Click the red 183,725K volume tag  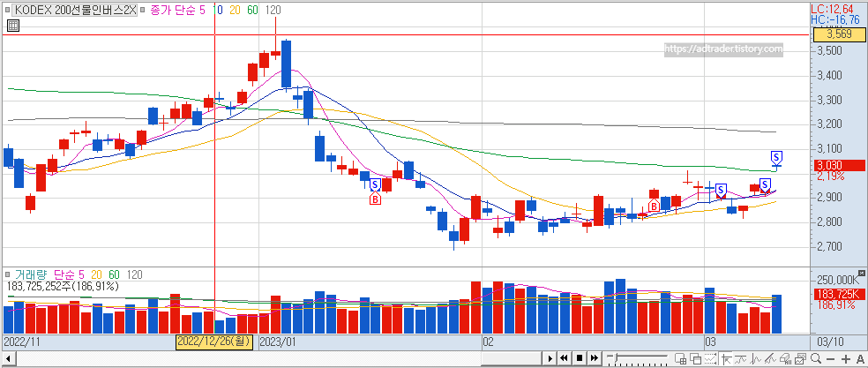point(838,295)
